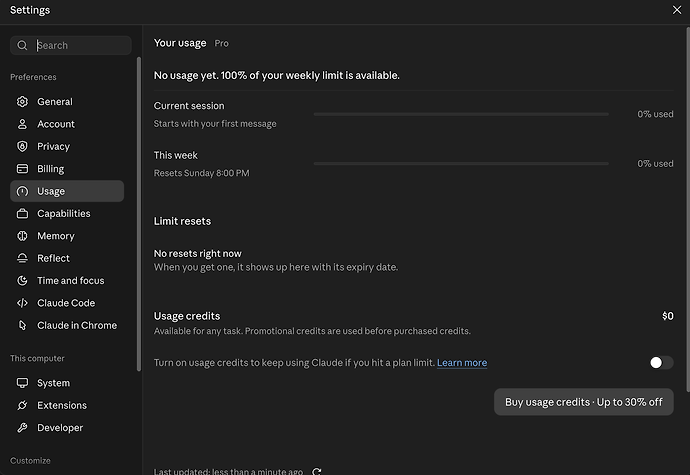This screenshot has width=690, height=475.
Task: Open Billing section
Action: [67, 169]
